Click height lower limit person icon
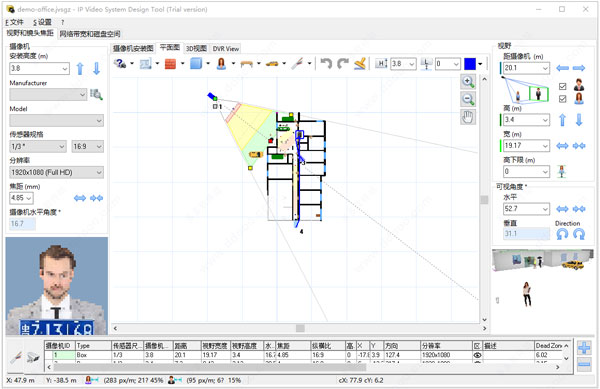The height and width of the screenshot is (389, 600). pos(561,171)
